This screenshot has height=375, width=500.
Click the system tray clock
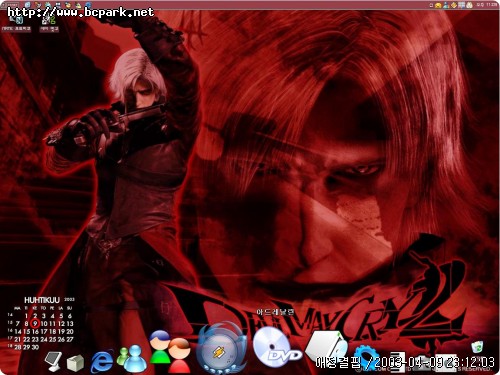tap(487, 5)
